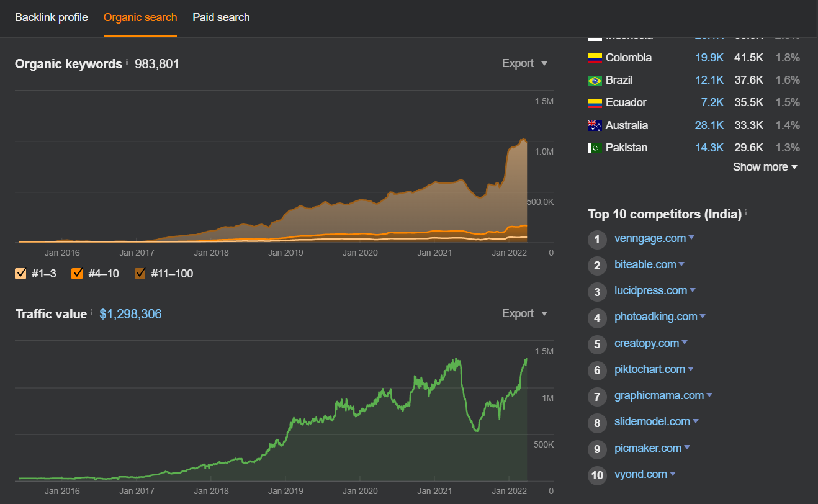The image size is (818, 504).
Task: Click the Top 10 competitors (India) heading
Action: (x=665, y=214)
